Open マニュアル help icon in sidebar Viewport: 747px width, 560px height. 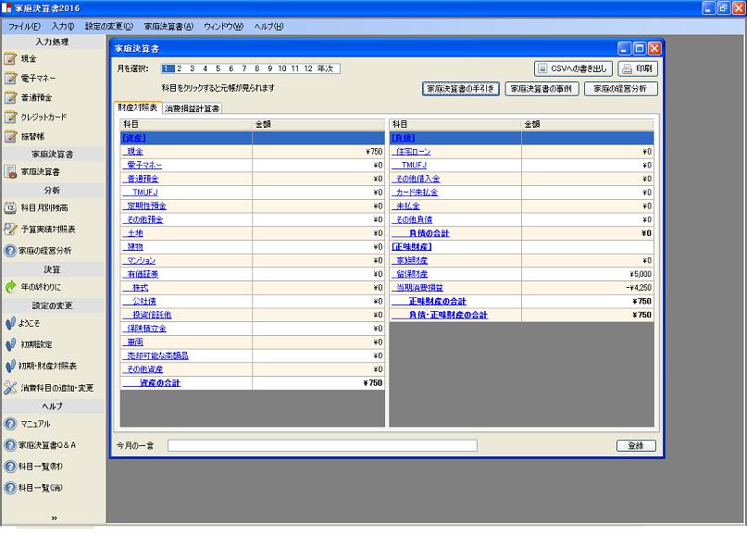[11, 423]
